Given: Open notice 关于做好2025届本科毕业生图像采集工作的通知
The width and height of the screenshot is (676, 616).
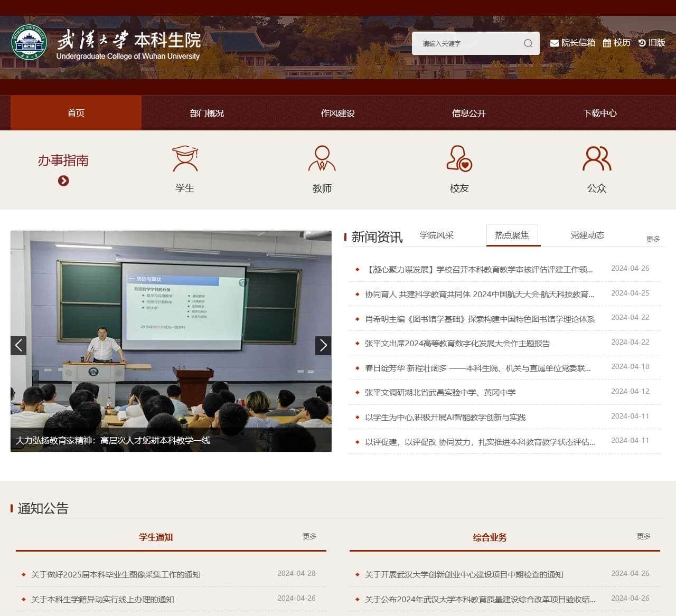Looking at the screenshot, I should 116,575.
